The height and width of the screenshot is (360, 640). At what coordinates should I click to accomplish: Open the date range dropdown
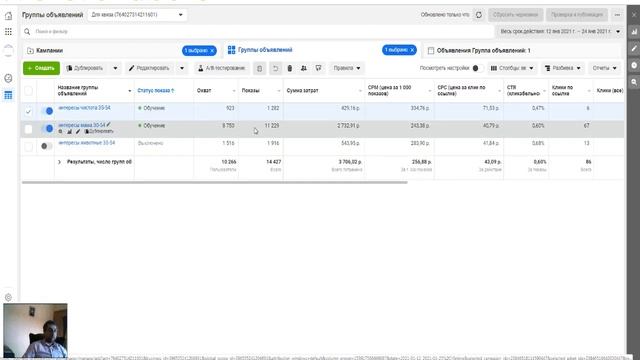560,31
